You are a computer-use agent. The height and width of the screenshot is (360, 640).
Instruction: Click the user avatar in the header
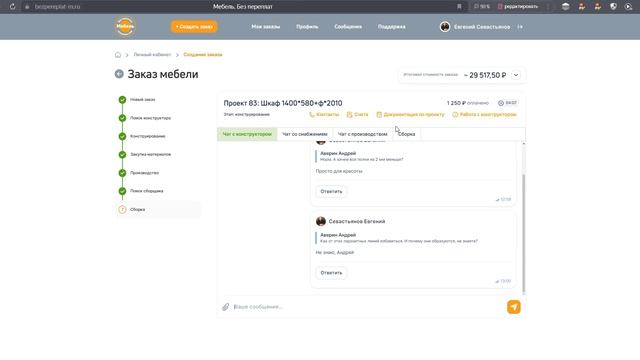[x=445, y=27]
